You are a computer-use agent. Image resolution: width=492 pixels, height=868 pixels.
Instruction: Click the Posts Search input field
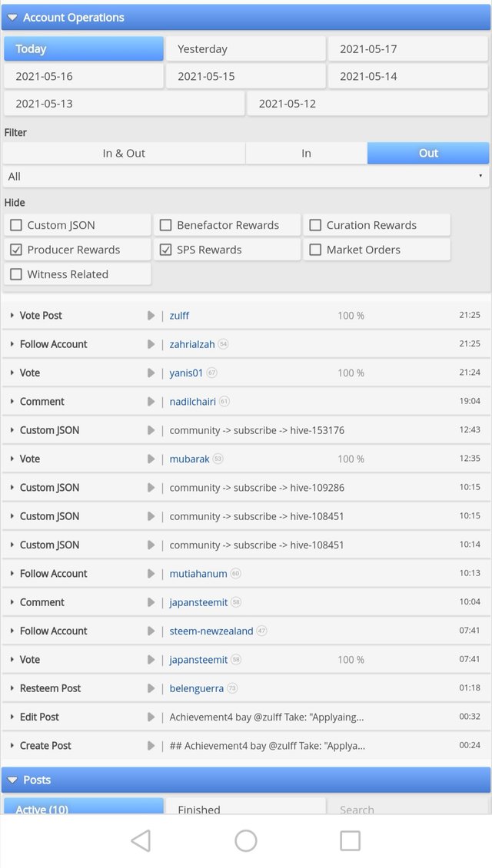click(408, 806)
